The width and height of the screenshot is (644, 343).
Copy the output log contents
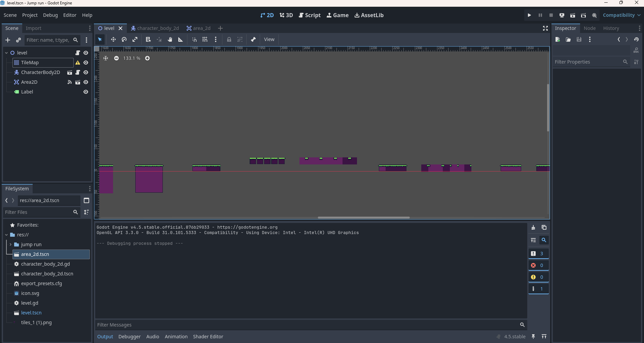tap(544, 228)
